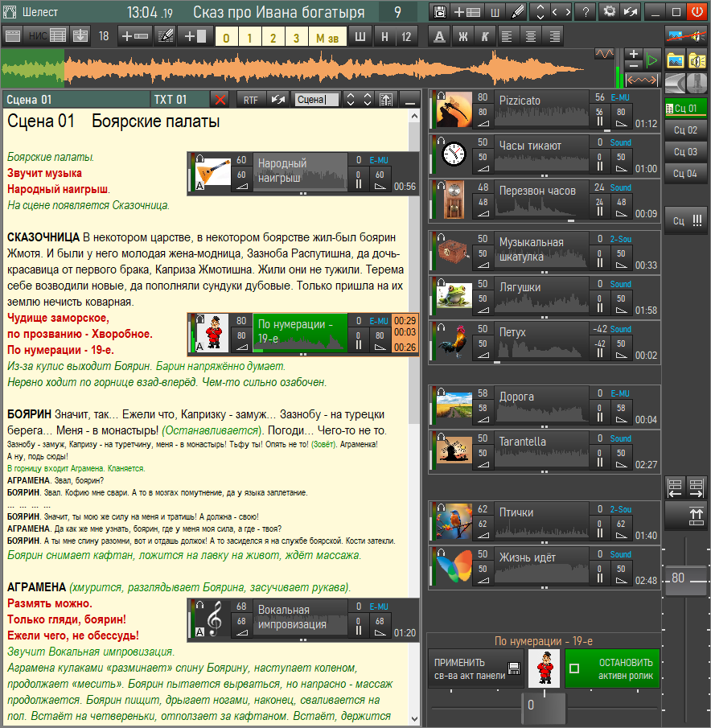Select the yellow 'М зв' tab

(327, 37)
